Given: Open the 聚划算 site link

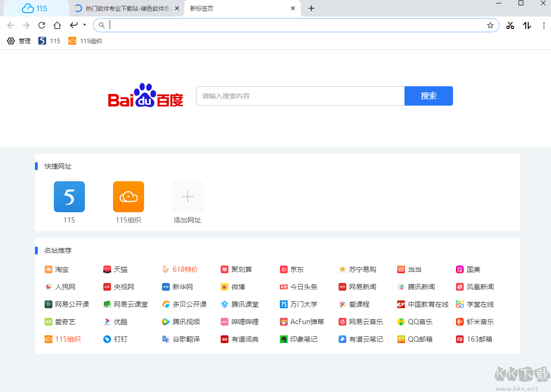Looking at the screenshot, I should point(236,269).
